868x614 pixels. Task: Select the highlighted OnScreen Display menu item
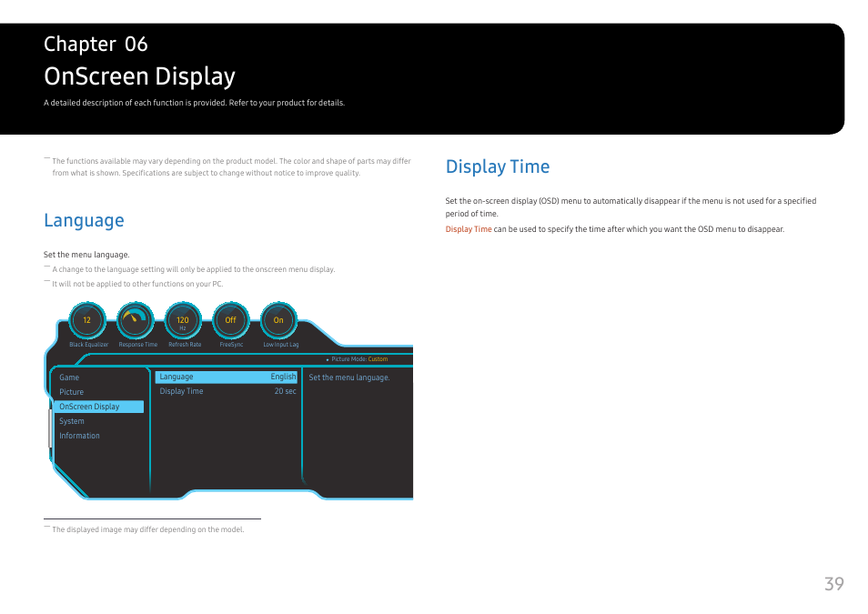[x=99, y=407]
